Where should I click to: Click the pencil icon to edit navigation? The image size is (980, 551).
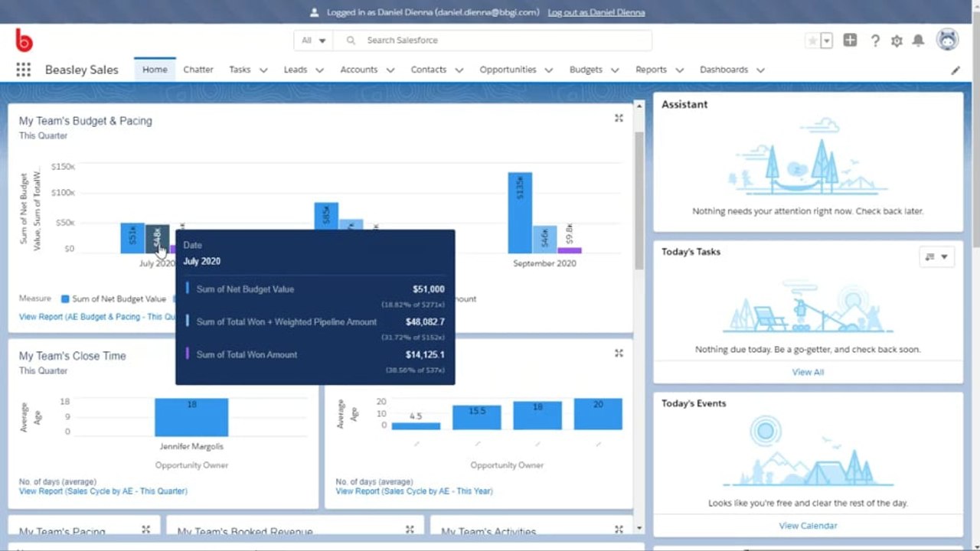coord(955,70)
